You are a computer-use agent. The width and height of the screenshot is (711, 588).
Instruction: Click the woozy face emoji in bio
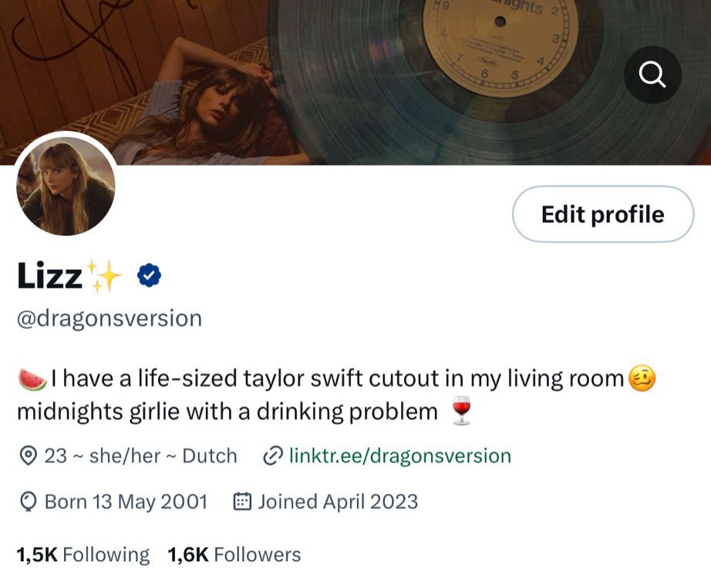642,378
